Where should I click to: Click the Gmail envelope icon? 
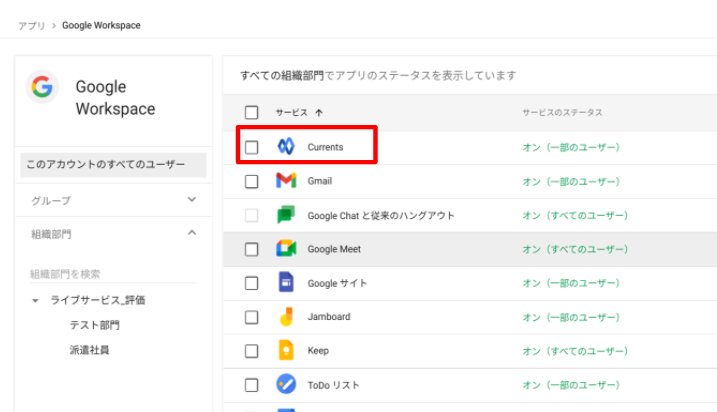pos(286,181)
